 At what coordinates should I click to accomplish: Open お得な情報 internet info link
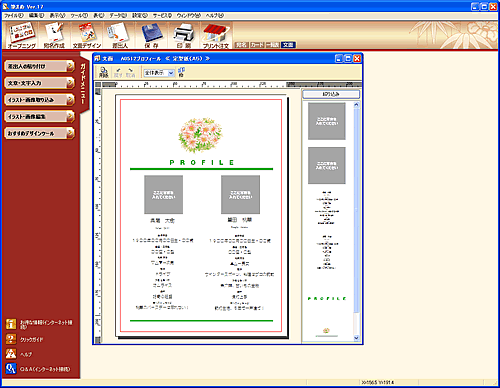(39, 324)
